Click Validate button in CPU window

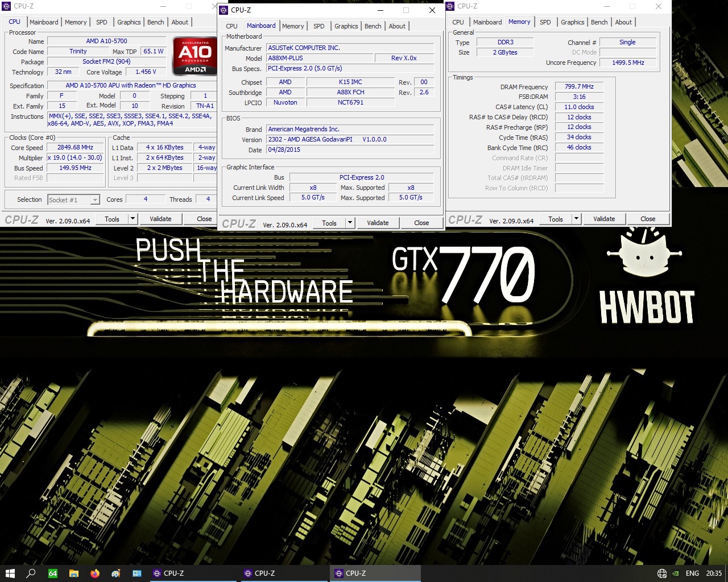(160, 219)
